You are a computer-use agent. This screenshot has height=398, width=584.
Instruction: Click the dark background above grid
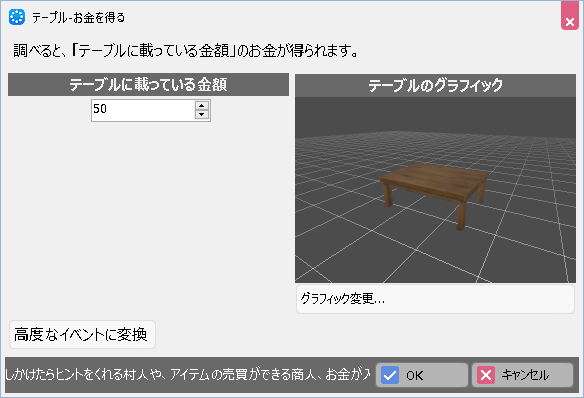(435, 114)
